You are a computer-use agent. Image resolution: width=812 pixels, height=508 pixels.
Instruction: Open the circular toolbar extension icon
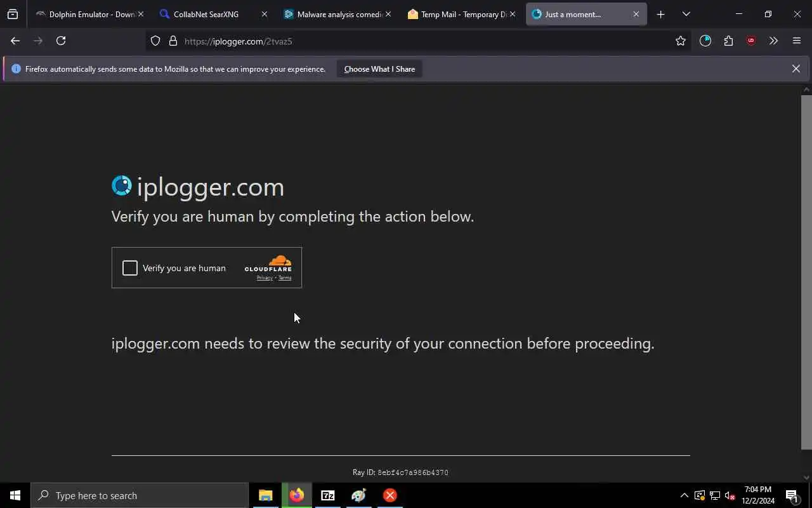point(705,41)
